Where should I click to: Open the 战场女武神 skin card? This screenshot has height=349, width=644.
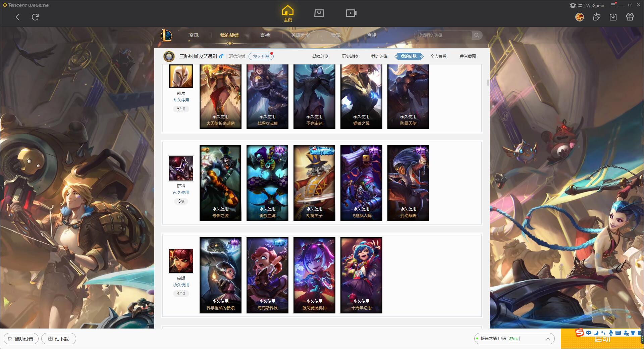pos(267,96)
